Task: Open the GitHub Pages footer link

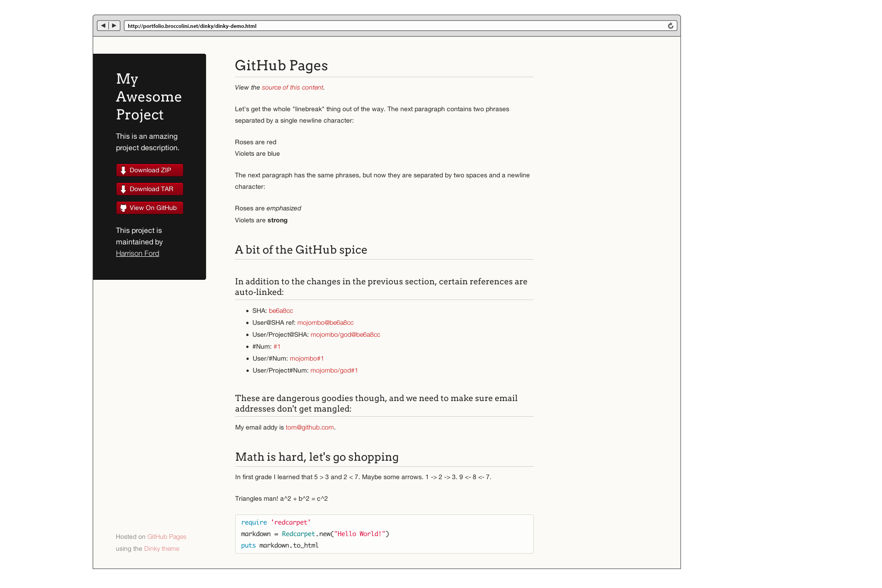Action: pos(167,537)
